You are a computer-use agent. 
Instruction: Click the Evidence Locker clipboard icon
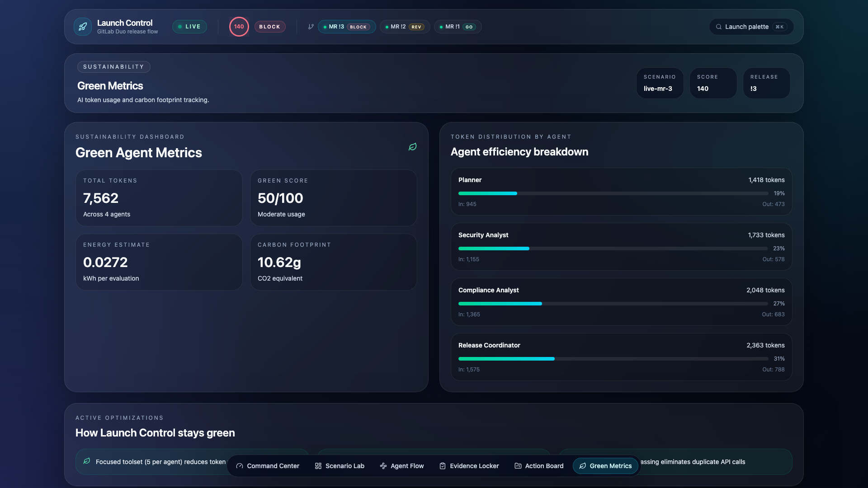click(443, 466)
